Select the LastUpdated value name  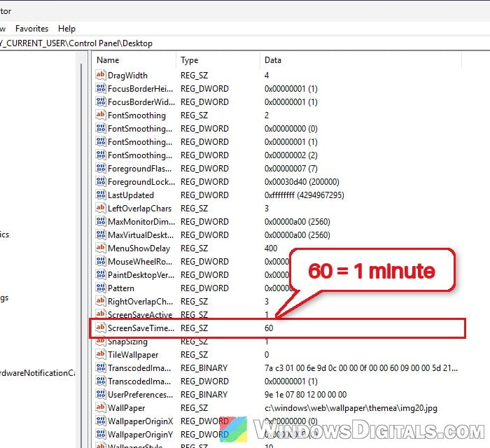coord(131,195)
